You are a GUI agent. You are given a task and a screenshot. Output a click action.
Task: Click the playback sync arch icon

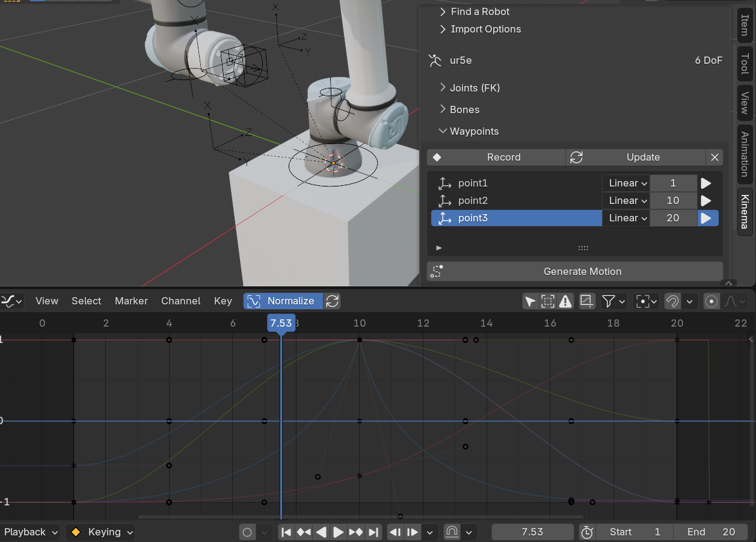(452, 532)
